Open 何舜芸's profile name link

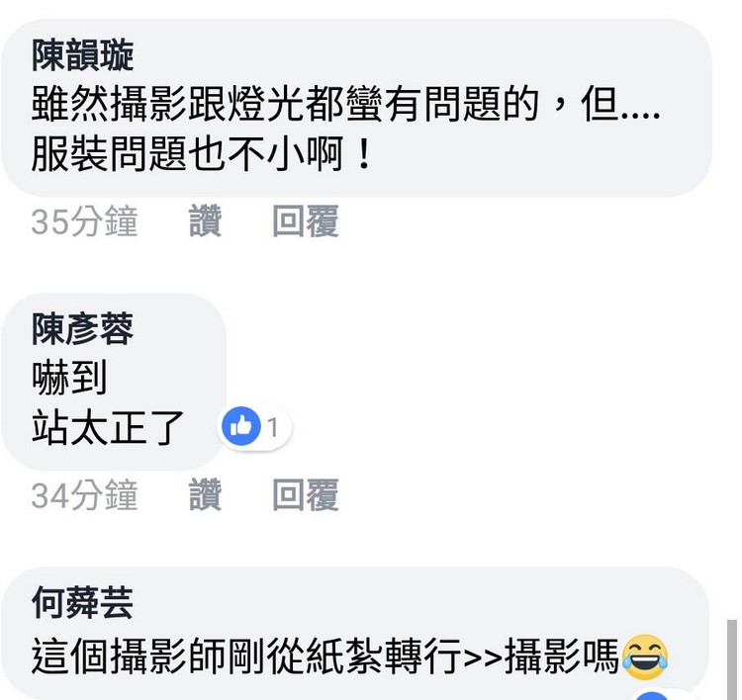coord(83,602)
